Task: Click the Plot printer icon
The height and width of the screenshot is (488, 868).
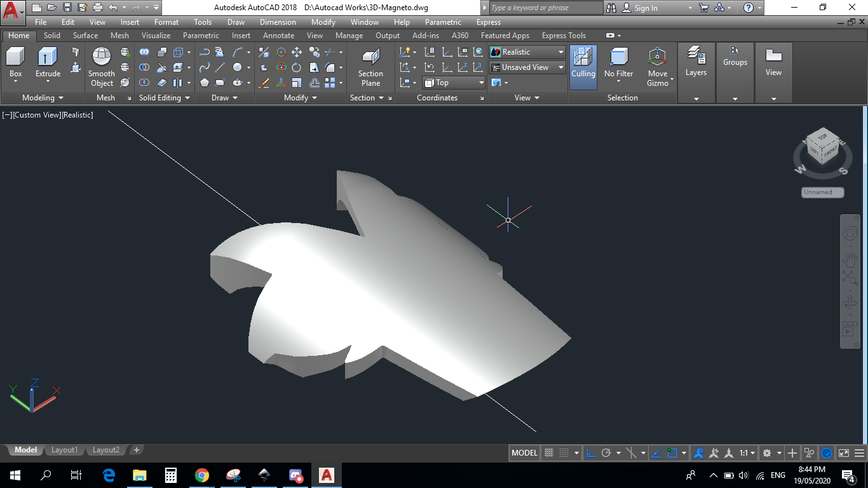Action: coord(97,8)
